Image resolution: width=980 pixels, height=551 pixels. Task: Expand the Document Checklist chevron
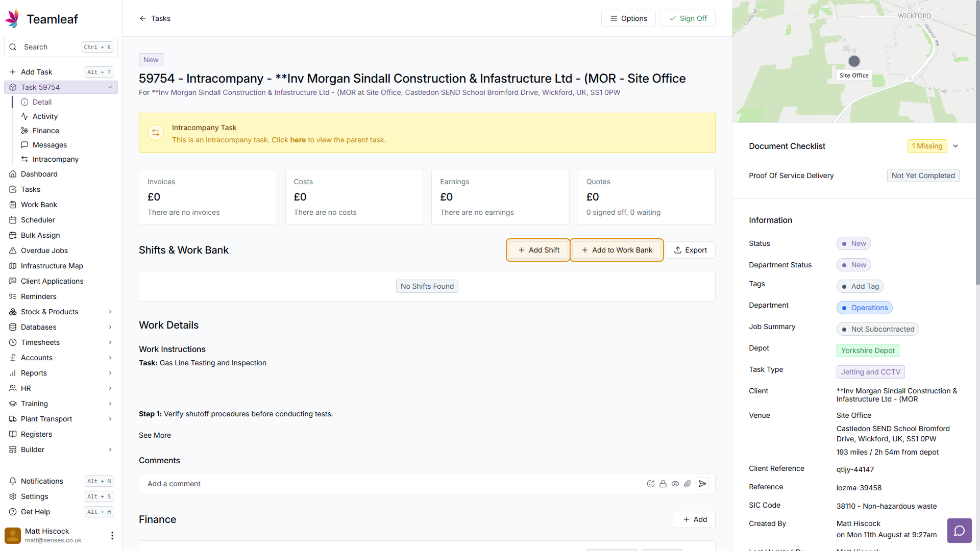[955, 146]
